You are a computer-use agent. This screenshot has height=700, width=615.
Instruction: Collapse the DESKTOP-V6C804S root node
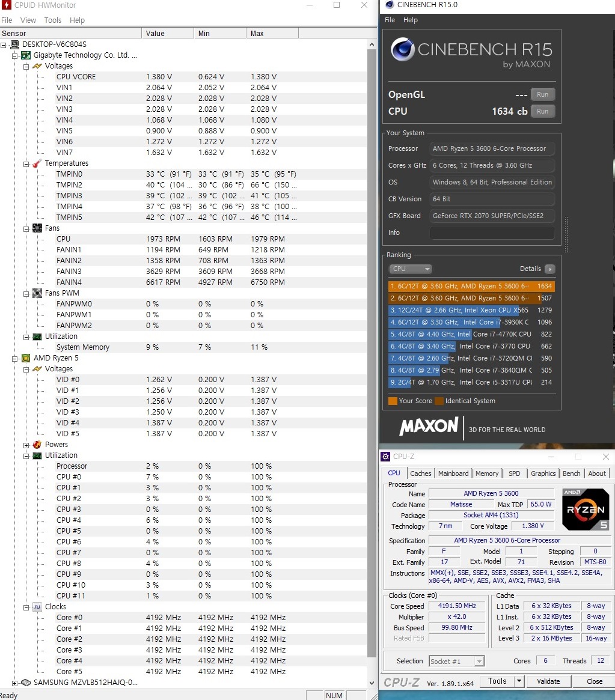tap(4, 44)
